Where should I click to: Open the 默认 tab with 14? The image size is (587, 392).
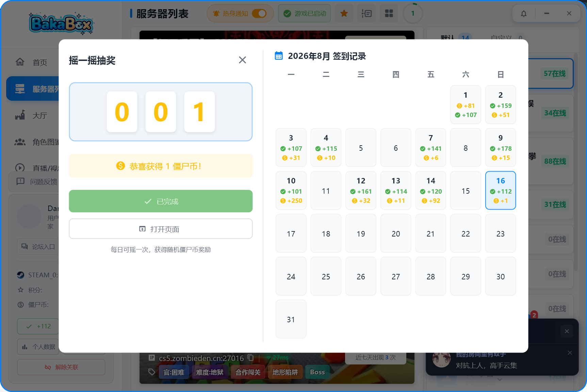tap(455, 38)
